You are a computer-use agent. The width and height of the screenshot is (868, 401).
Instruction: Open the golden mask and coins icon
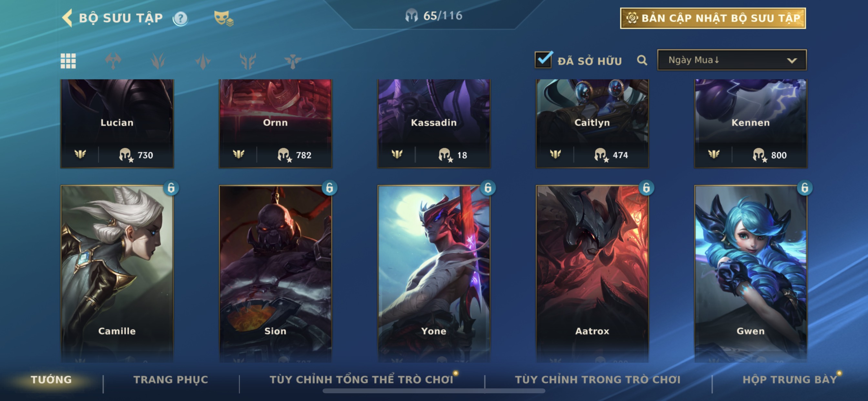224,18
